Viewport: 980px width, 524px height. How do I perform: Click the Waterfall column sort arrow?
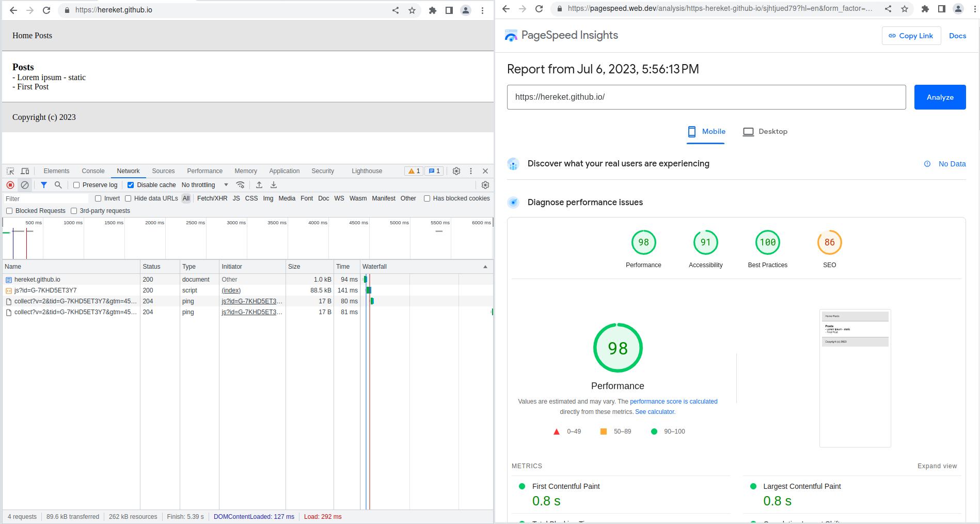(485, 267)
